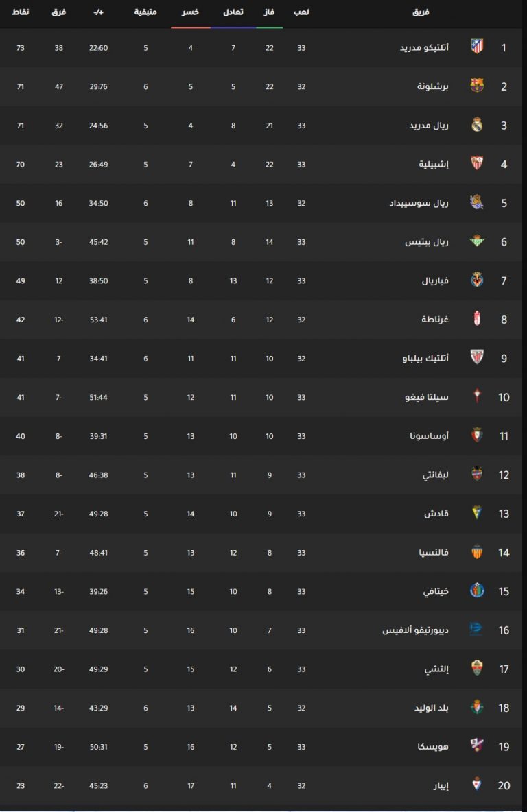Sort by the تعادل draws column header
This screenshot has height=812, width=527.
[233, 12]
